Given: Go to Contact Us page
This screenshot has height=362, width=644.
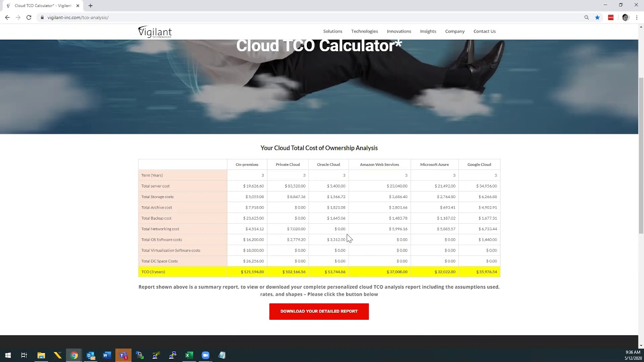Looking at the screenshot, I should pyautogui.click(x=485, y=31).
